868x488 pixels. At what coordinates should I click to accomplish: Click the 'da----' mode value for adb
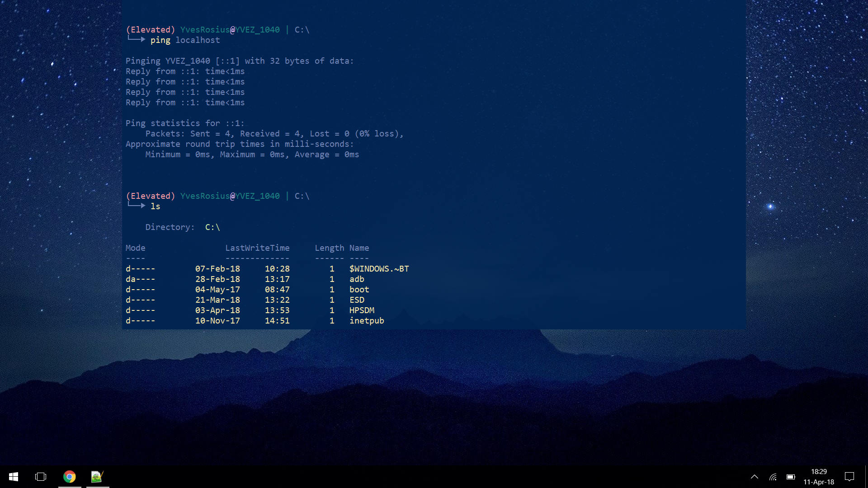(x=141, y=279)
